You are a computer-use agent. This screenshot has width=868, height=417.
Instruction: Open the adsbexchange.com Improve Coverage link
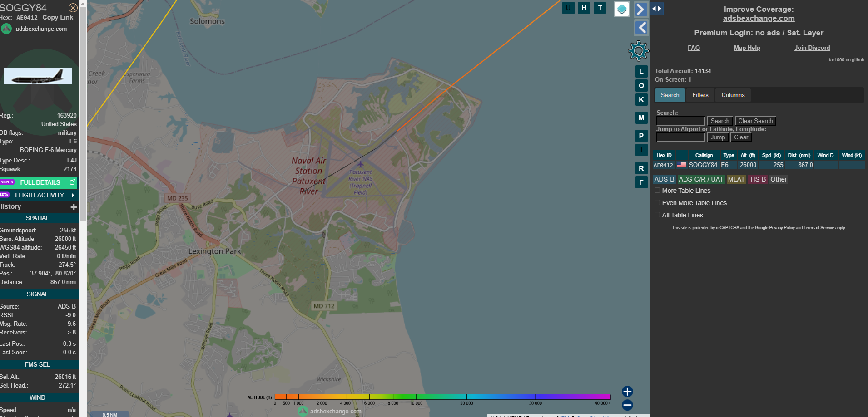pyautogui.click(x=759, y=19)
